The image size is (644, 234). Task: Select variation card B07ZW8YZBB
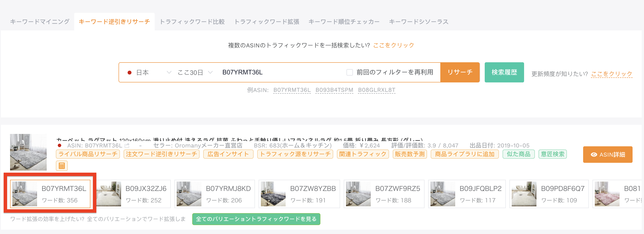(x=299, y=194)
